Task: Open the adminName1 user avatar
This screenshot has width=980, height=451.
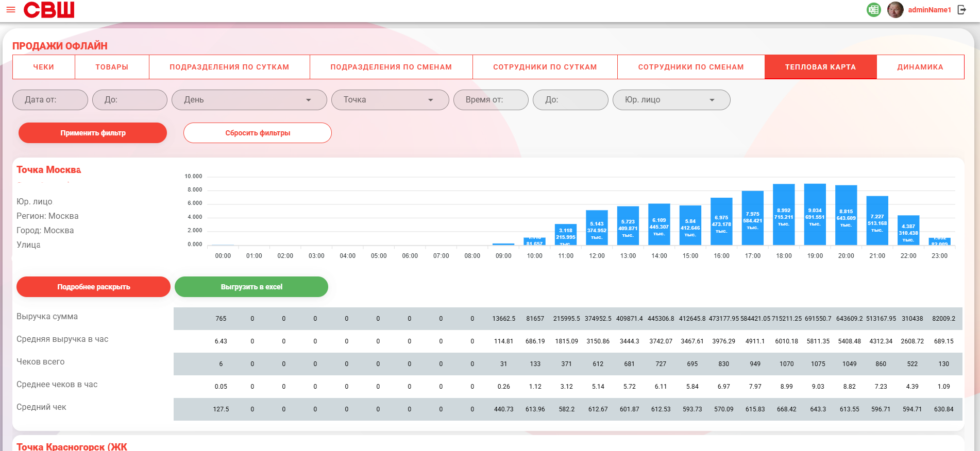Action: click(x=895, y=10)
